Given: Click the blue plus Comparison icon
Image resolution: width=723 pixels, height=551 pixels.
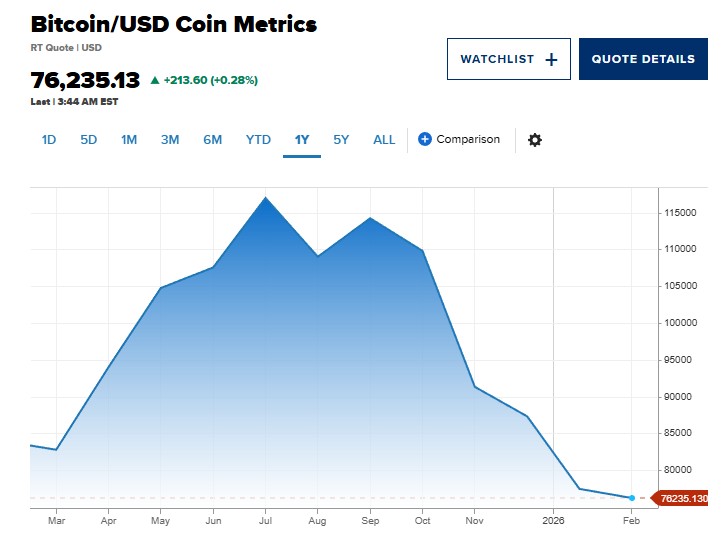Looking at the screenshot, I should [x=425, y=139].
